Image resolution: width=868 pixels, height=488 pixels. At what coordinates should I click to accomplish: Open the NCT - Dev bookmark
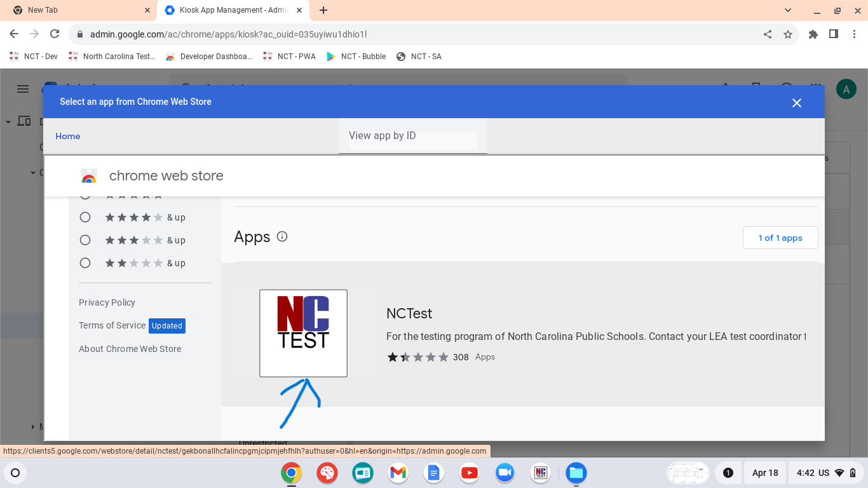[x=34, y=57]
